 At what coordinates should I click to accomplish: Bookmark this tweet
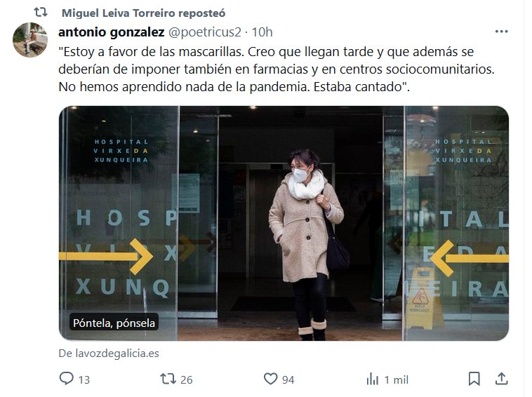coord(474,379)
